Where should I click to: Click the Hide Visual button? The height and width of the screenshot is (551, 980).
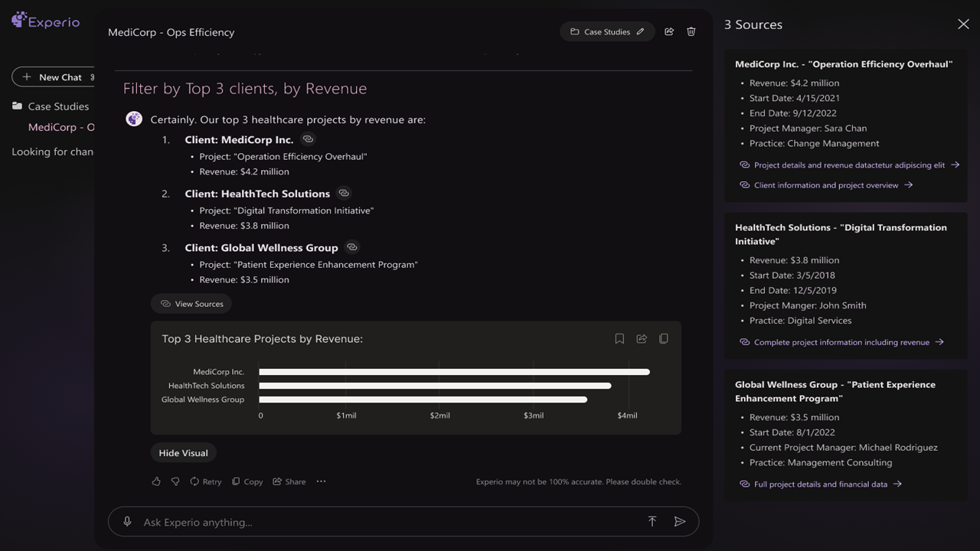[x=184, y=453]
